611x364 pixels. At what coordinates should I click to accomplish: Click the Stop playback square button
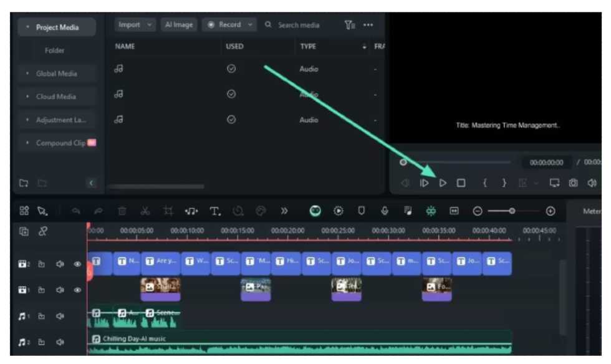[x=461, y=183]
